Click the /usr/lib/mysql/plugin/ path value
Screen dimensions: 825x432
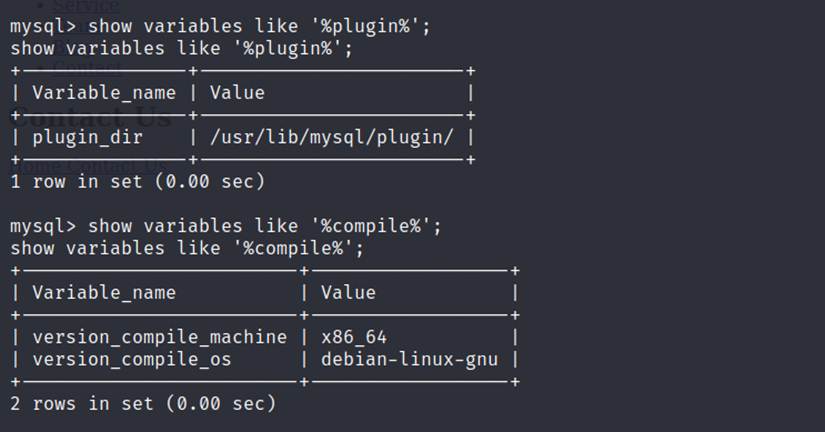331,138
